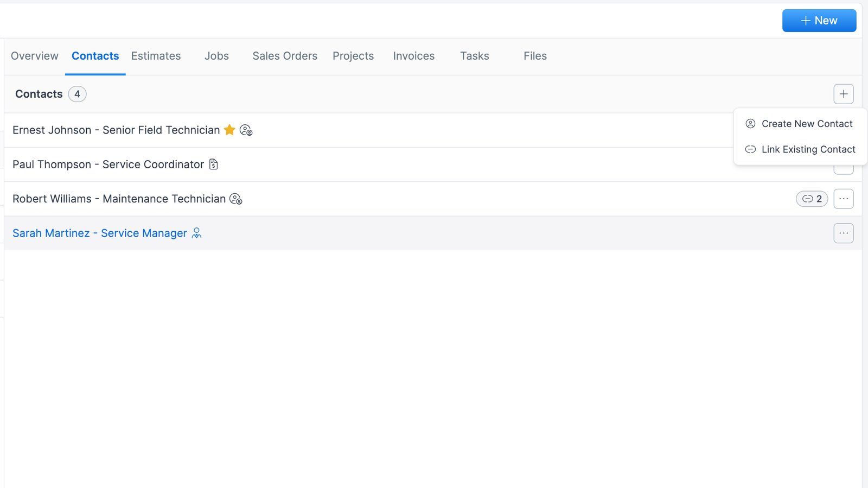The image size is (868, 488).
Task: Open the Projects tab
Action: click(x=353, y=56)
